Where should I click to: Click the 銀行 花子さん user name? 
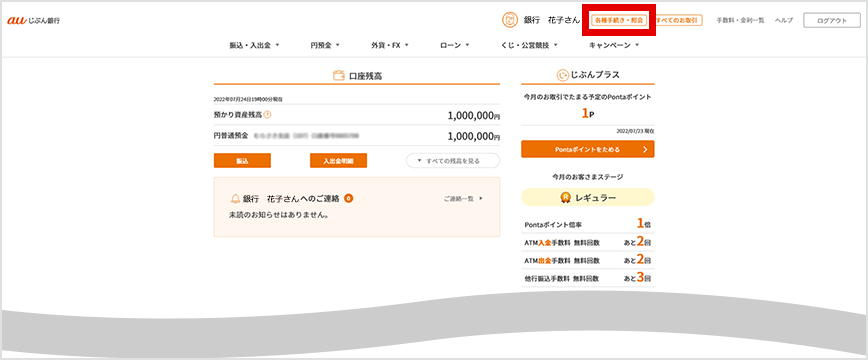click(x=552, y=20)
